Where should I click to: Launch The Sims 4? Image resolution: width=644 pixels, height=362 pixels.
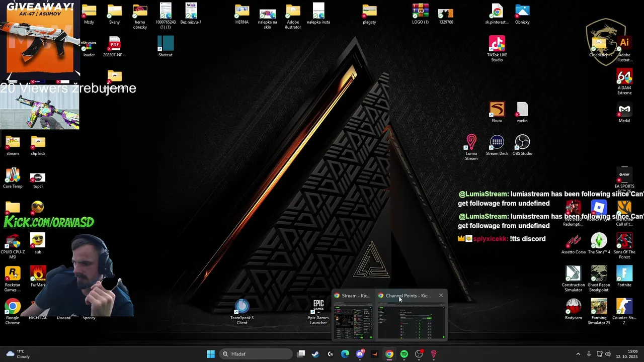click(x=599, y=244)
